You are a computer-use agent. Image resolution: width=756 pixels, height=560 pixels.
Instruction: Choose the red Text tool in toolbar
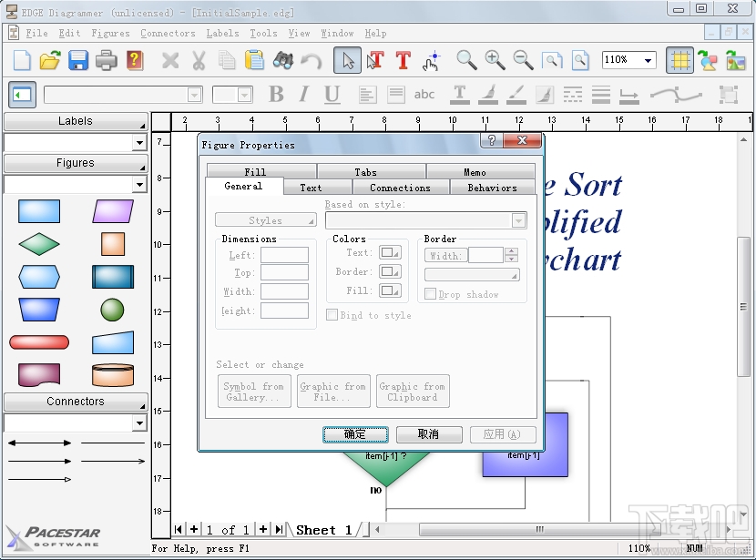click(x=404, y=60)
